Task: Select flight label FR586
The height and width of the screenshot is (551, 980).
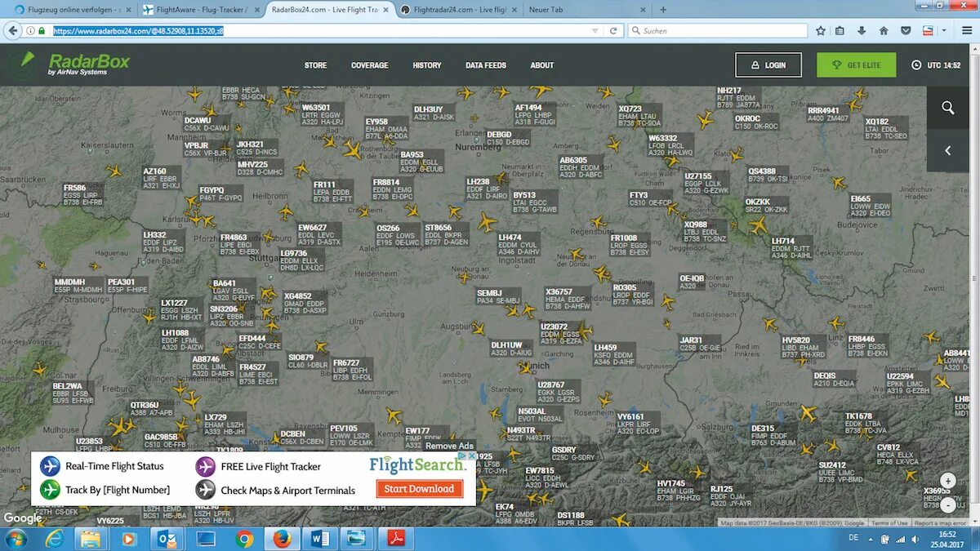Action: [x=84, y=195]
